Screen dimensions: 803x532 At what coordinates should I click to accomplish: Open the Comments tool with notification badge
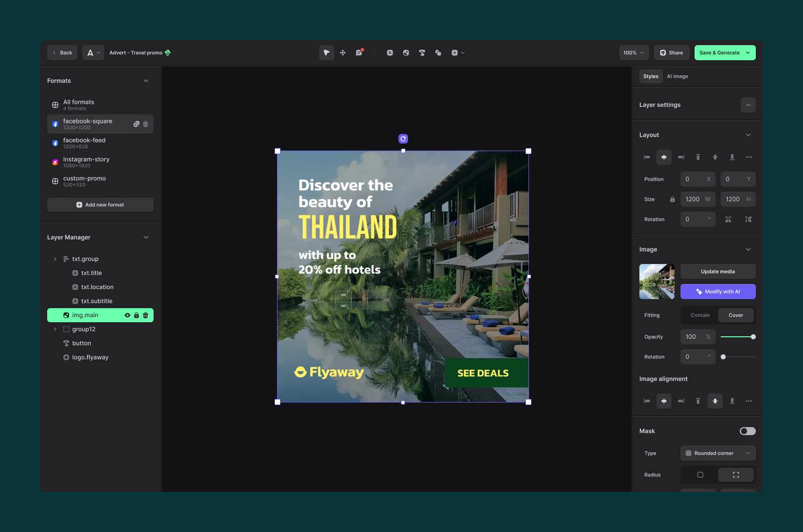pos(359,52)
